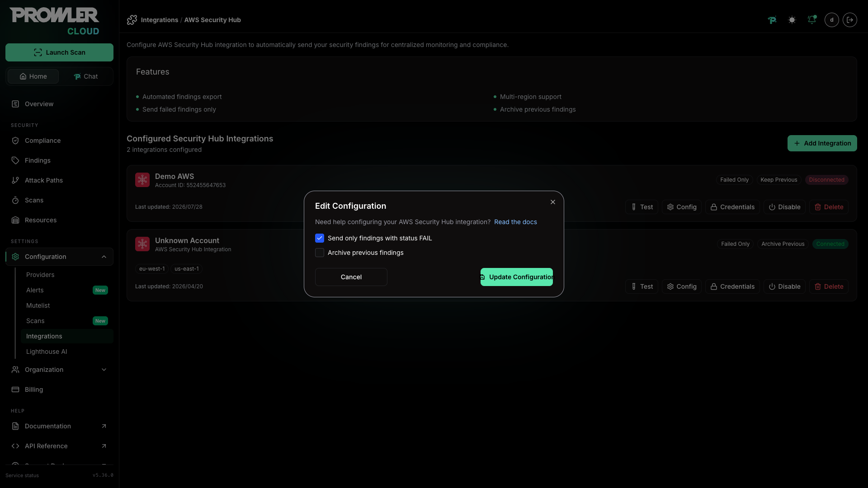The image size is (868, 488).
Task: Click the 'Archive Previous' badge
Action: [x=783, y=244]
